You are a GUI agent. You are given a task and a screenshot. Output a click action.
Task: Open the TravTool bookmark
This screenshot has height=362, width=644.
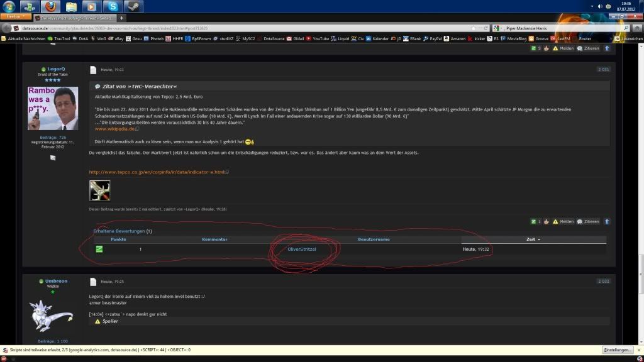click(58, 38)
